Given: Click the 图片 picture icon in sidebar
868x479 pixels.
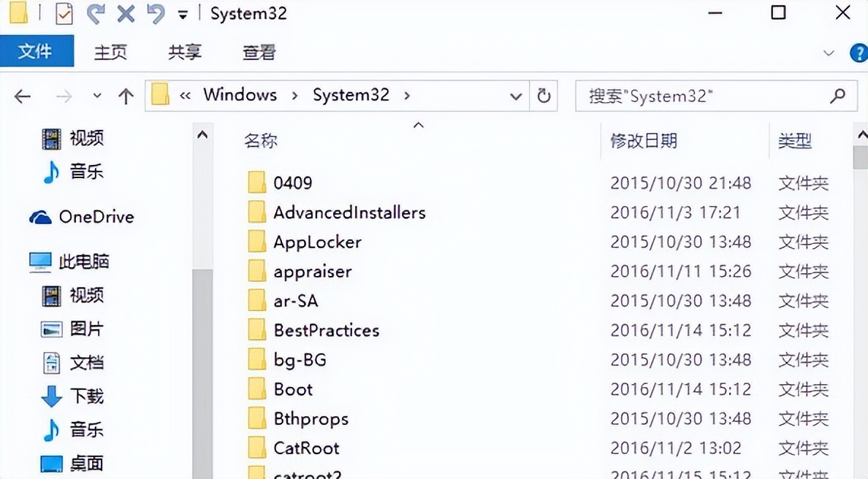Looking at the screenshot, I should click(x=51, y=329).
